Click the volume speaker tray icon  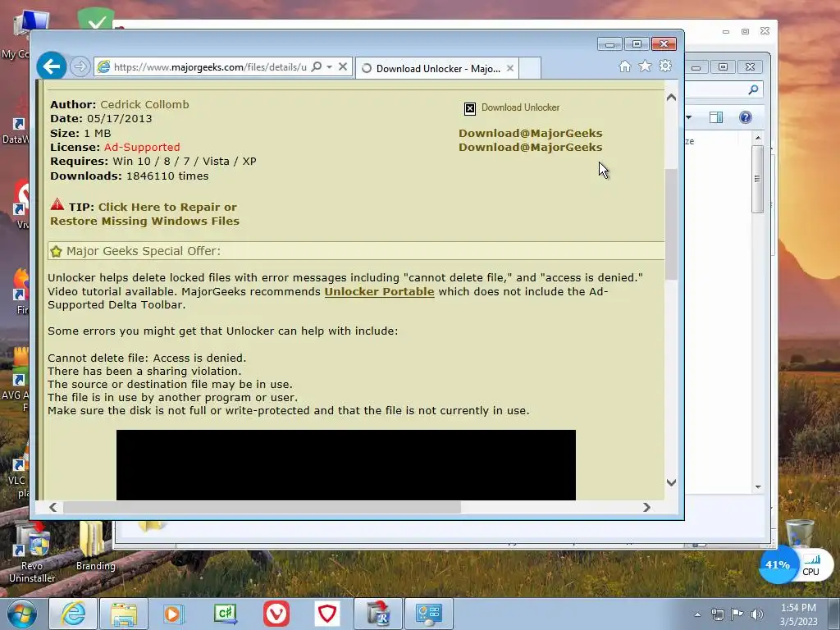[x=757, y=614]
